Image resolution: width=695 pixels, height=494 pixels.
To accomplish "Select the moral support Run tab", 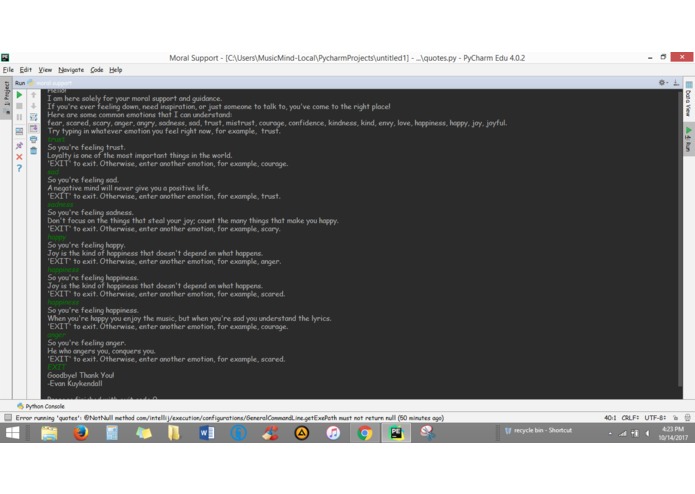I will [x=50, y=83].
